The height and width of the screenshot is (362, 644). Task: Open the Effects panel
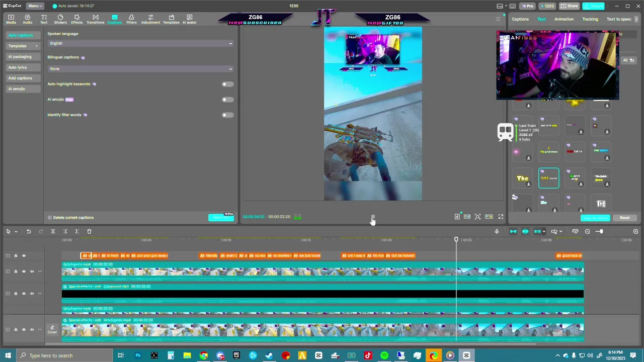76,19
